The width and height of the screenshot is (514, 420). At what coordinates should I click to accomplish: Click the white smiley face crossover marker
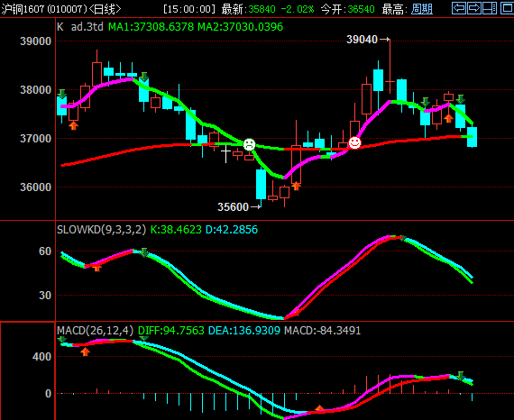(x=354, y=142)
